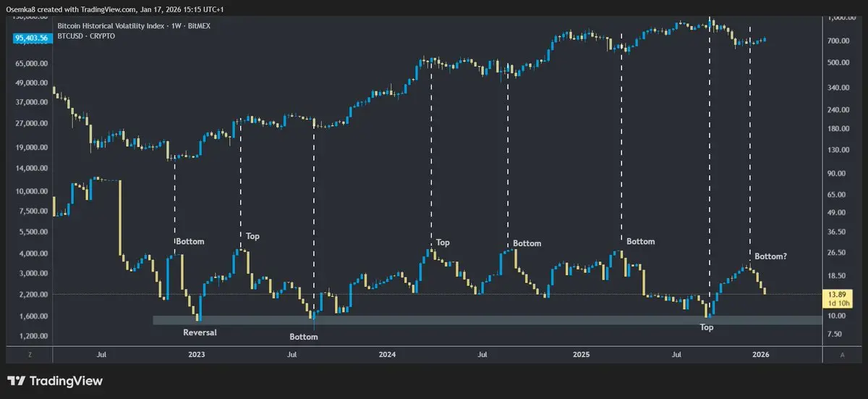Click 3,000.00 on the left price scale

[x=33, y=274]
